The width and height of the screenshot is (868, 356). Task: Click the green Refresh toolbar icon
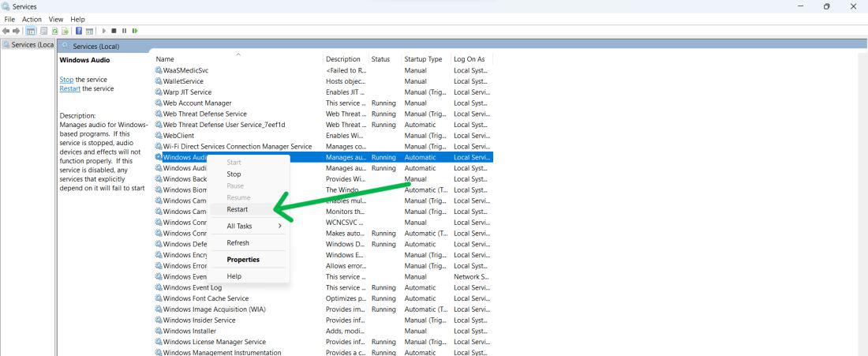pos(54,31)
